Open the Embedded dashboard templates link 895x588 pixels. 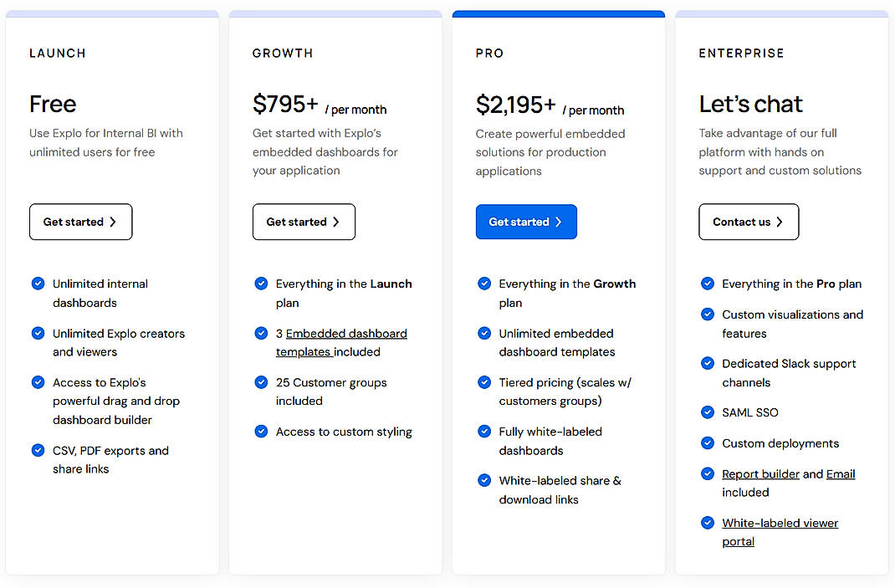341,343
